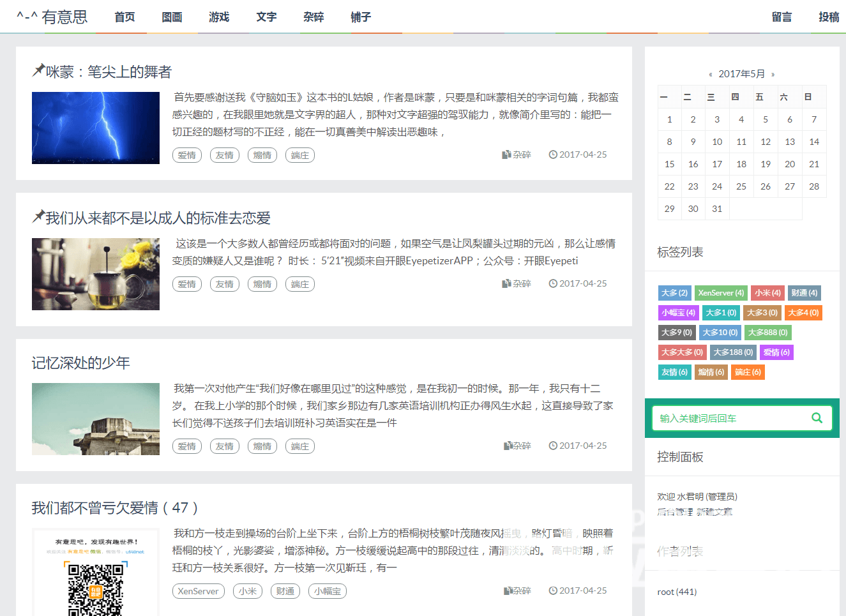The width and height of the screenshot is (846, 616).
Task: Open the 图画 navigation menu item
Action: pyautogui.click(x=172, y=17)
